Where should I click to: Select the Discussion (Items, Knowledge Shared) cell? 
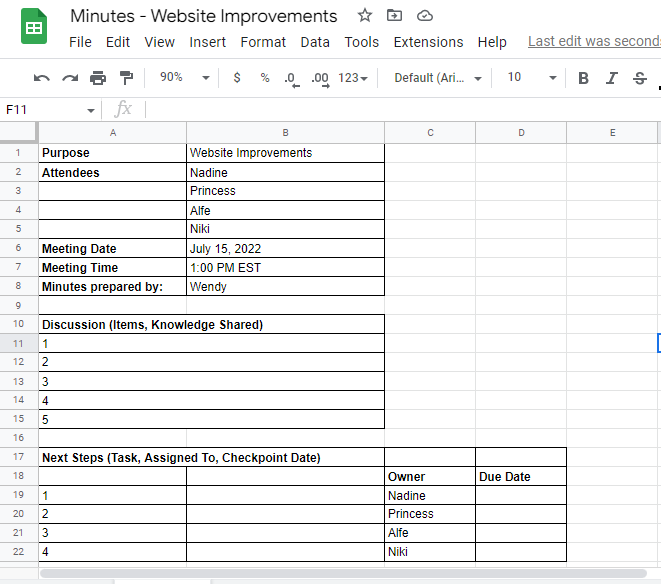coord(212,324)
